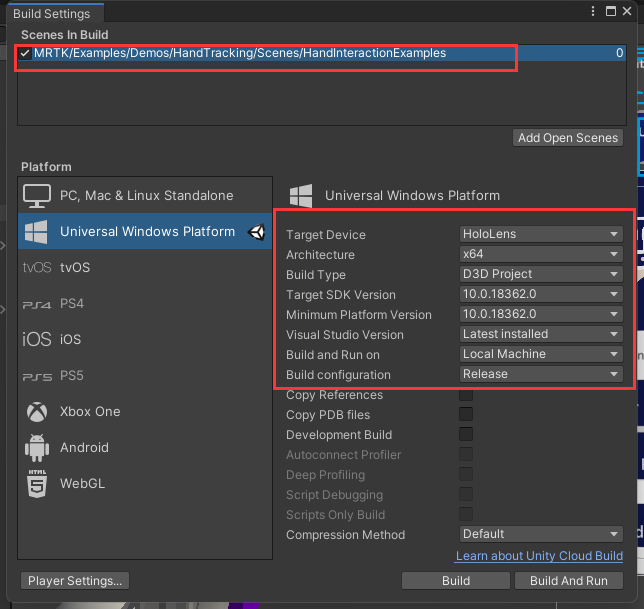Select the tvOS platform entry

(145, 267)
